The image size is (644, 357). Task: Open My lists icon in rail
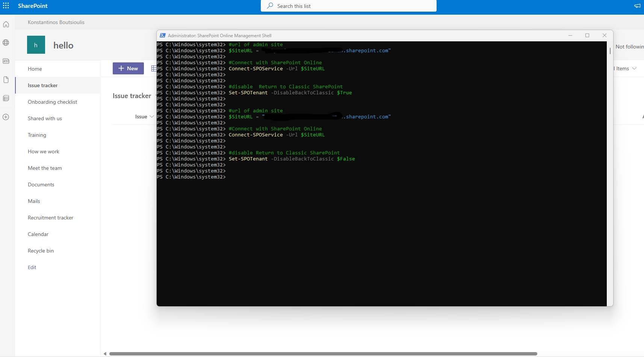coord(6,98)
